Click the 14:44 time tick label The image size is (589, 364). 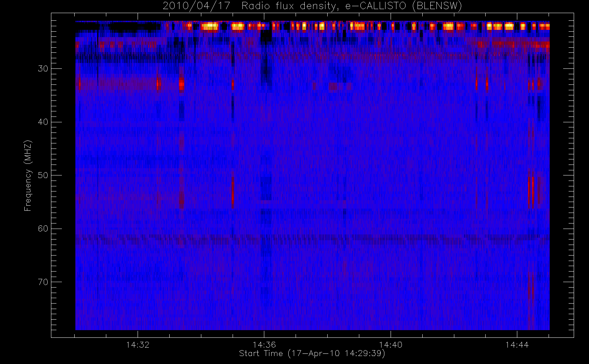point(517,345)
